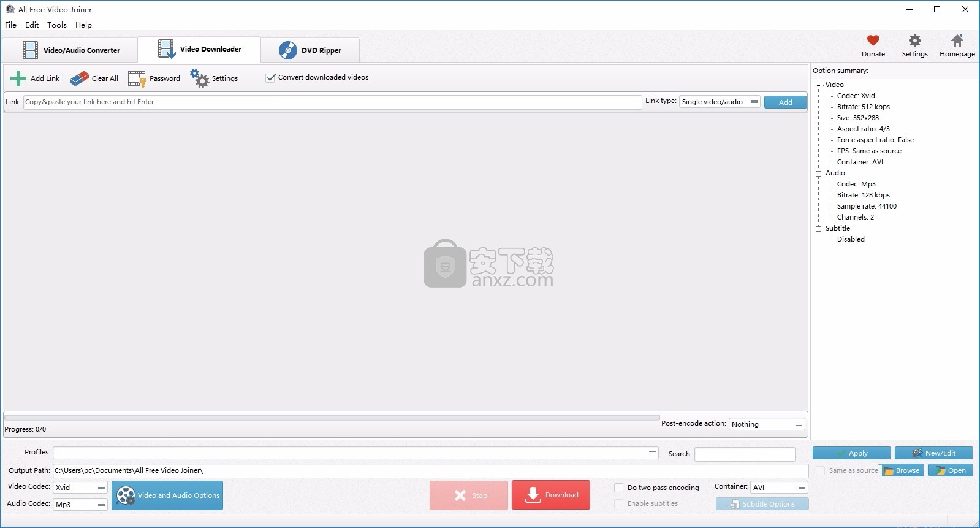This screenshot has width=980, height=528.
Task: Open the File menu
Action: (11, 25)
